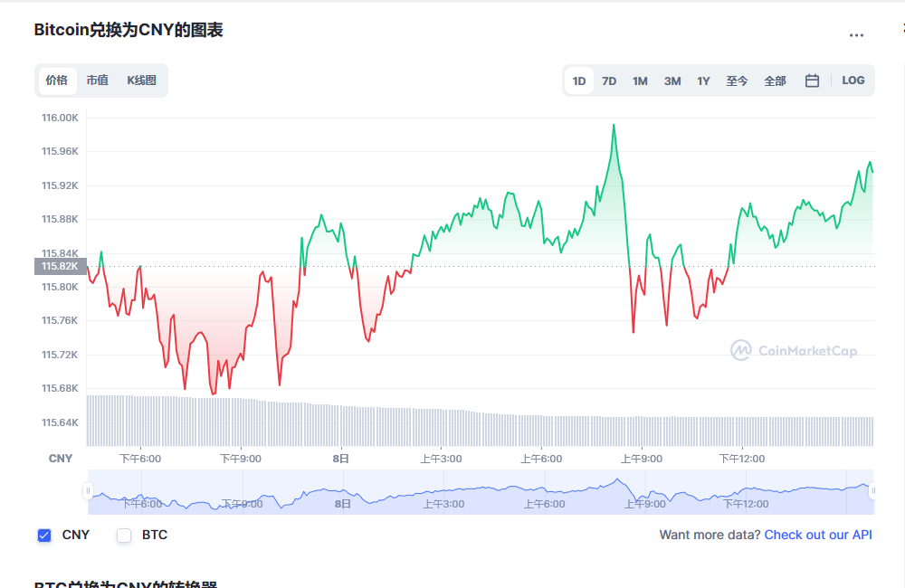Toggle the LOG scale button
This screenshot has width=905, height=588.
coord(853,81)
